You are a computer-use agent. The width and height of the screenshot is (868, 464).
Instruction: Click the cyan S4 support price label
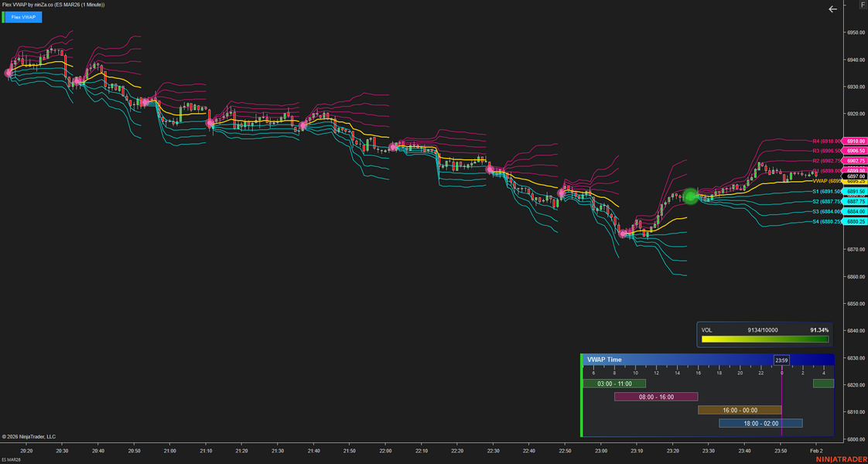[851, 222]
